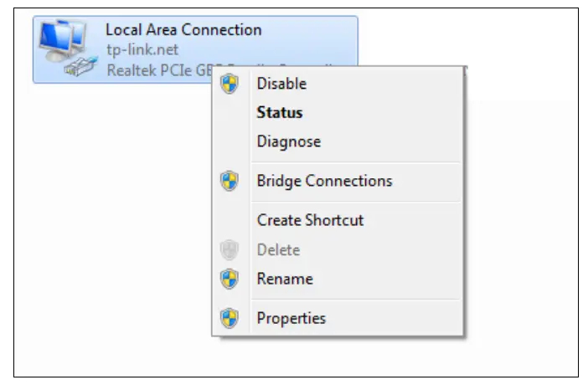Click the shield icon beside Rename
The width and height of the screenshot is (588, 385).
230,279
